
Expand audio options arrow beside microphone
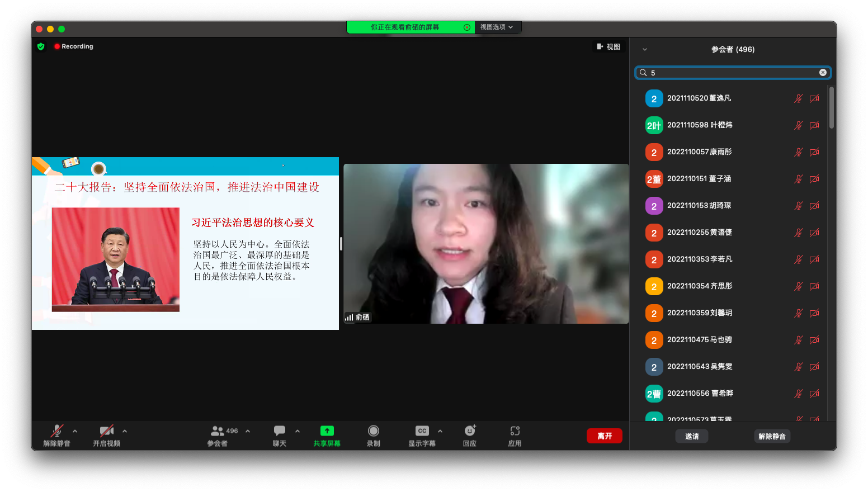(x=75, y=431)
